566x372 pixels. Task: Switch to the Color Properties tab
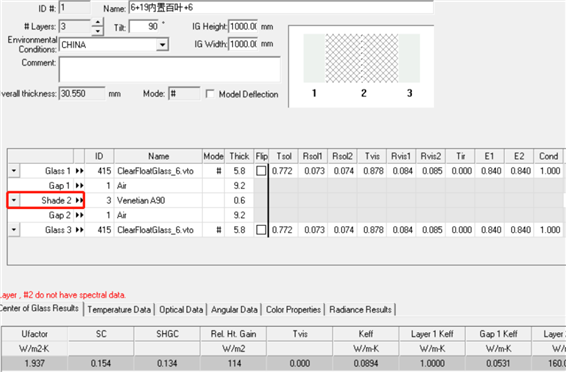293,310
